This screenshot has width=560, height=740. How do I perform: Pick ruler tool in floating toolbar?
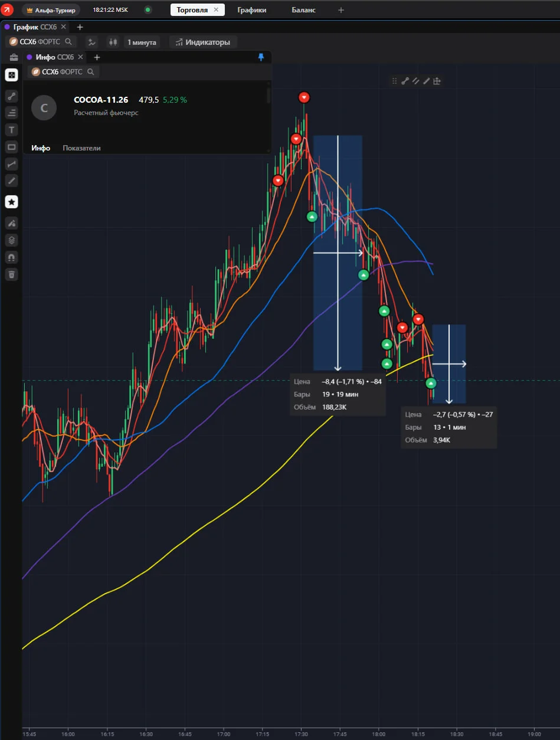pos(427,81)
